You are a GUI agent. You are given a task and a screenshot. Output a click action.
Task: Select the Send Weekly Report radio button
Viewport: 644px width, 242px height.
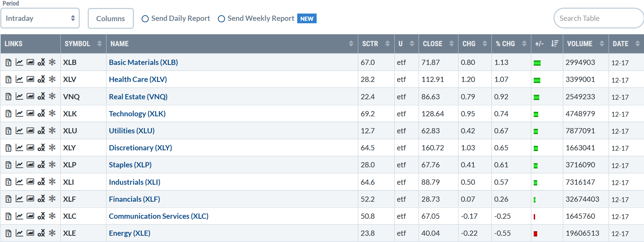click(x=221, y=19)
